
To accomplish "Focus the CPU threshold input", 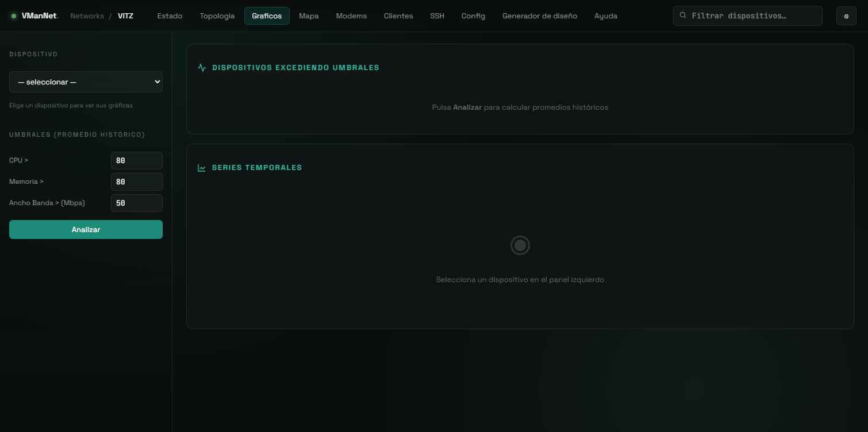I will point(136,160).
